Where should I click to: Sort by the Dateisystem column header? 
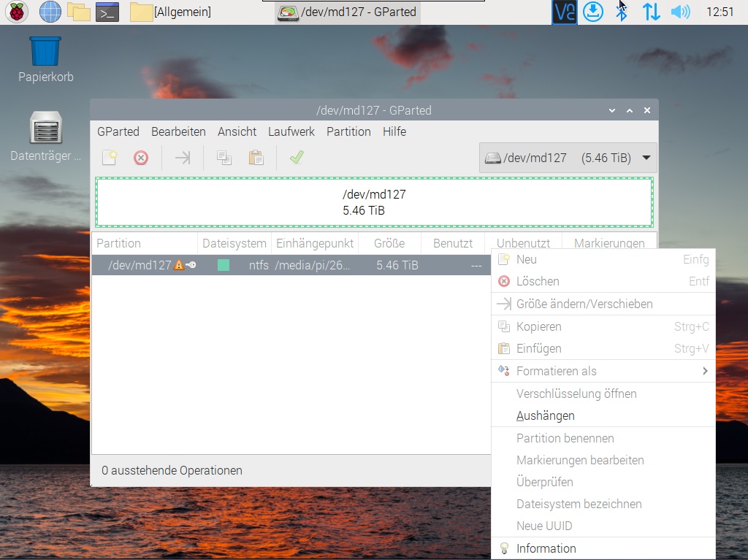click(234, 243)
